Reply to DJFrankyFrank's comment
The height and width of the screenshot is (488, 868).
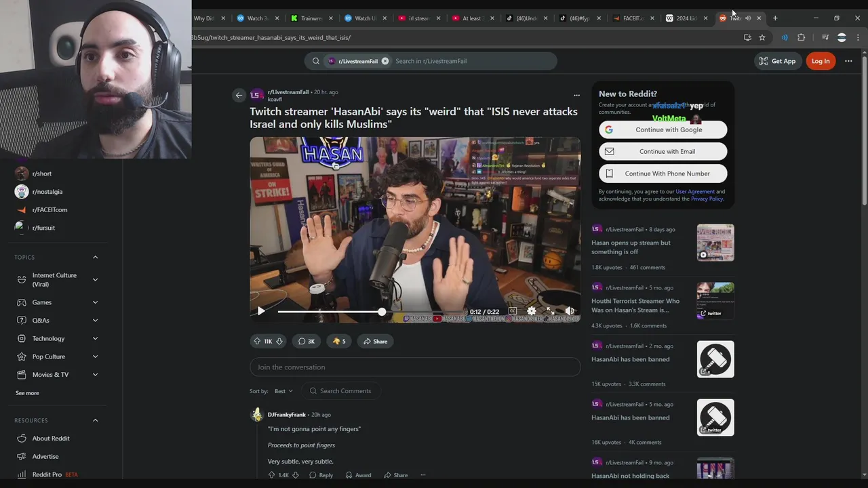click(321, 475)
